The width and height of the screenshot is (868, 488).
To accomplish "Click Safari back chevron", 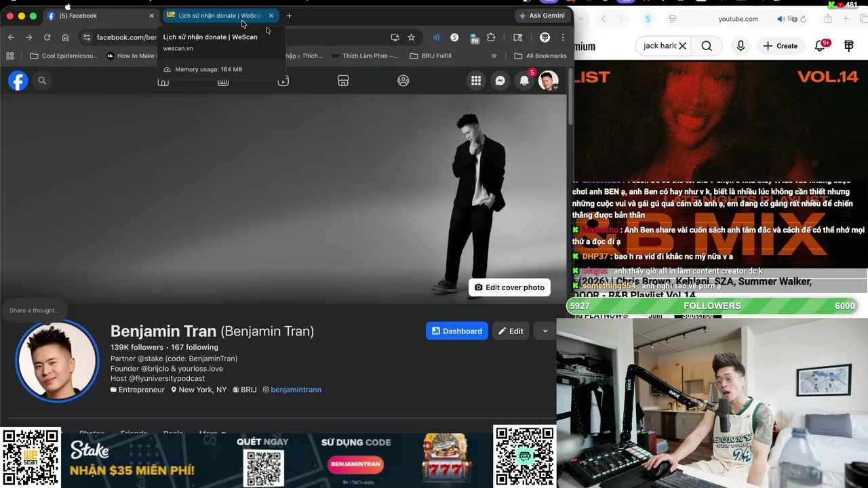I will coord(604,19).
